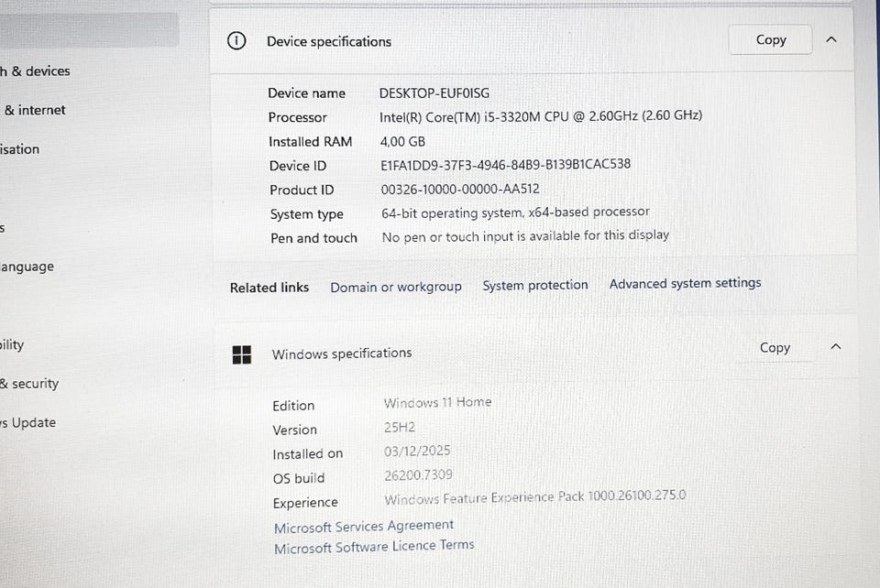This screenshot has height=588, width=880.
Task: Click the Device ID value E1FA1DD9-37F3-4946-84B9-B139B1CAC538
Action: tap(506, 165)
